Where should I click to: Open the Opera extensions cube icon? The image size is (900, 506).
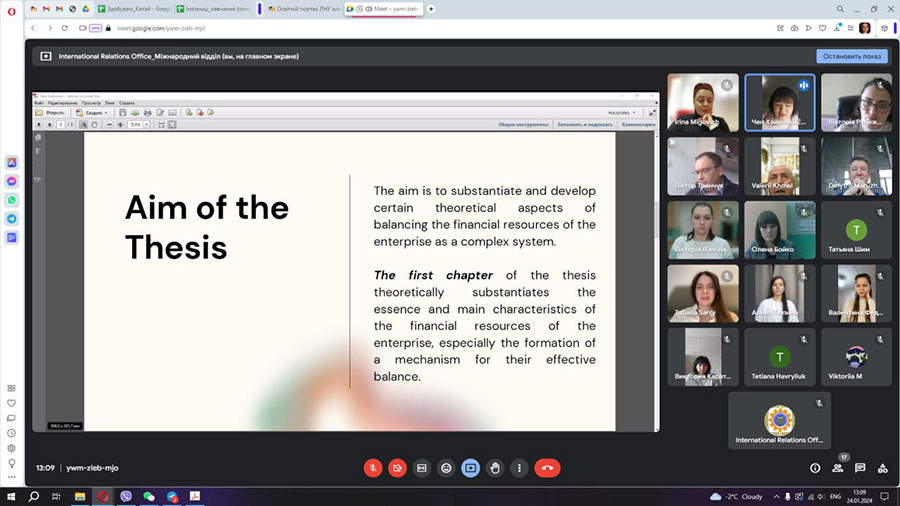point(885,28)
